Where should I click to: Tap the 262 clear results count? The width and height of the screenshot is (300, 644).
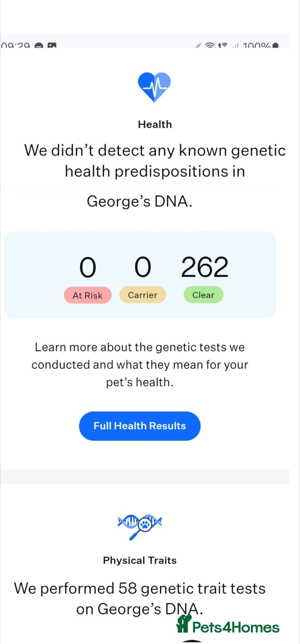click(205, 267)
